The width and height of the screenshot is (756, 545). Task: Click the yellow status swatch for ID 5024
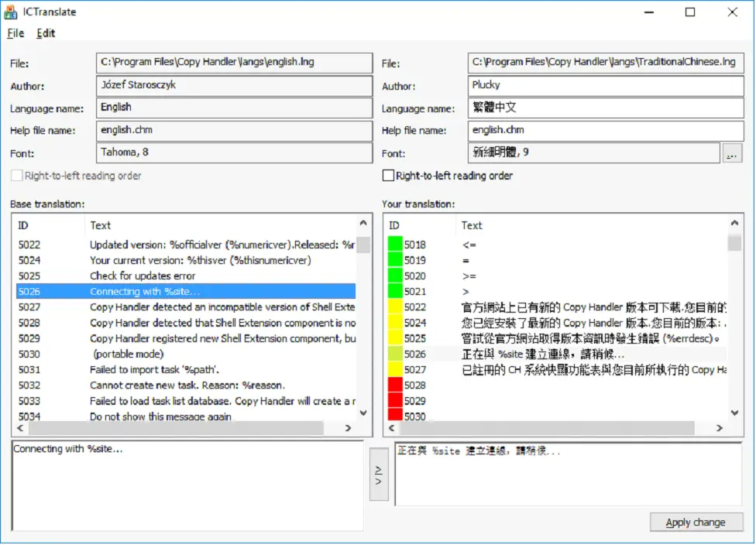click(x=395, y=322)
